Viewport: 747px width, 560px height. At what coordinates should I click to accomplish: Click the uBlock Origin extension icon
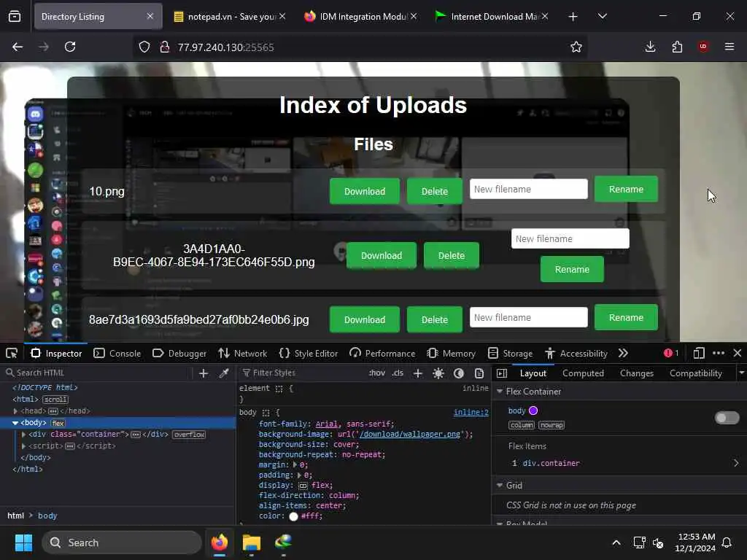click(703, 47)
